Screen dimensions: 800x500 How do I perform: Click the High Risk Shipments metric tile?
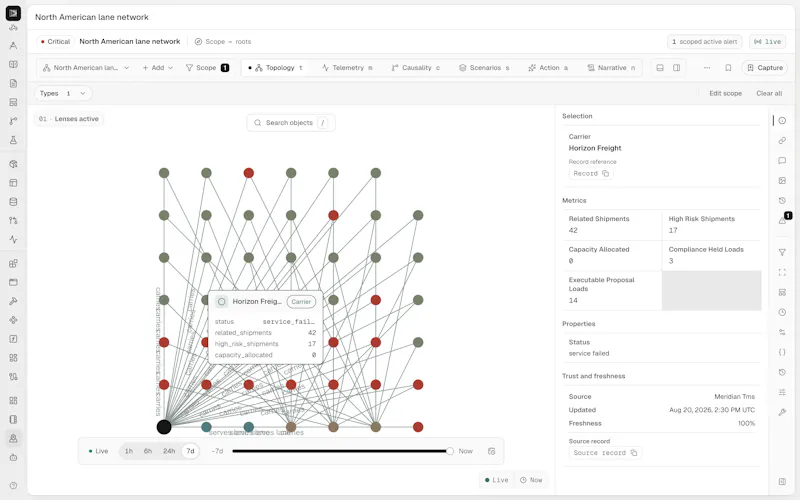[x=712, y=224]
